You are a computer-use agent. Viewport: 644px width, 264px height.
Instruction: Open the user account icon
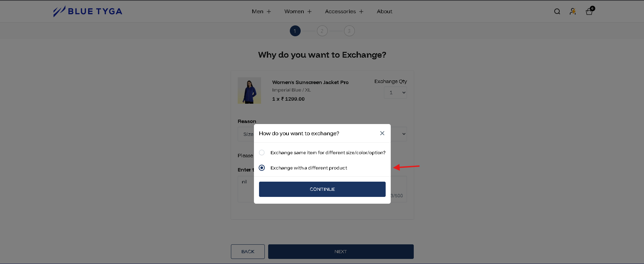point(573,12)
